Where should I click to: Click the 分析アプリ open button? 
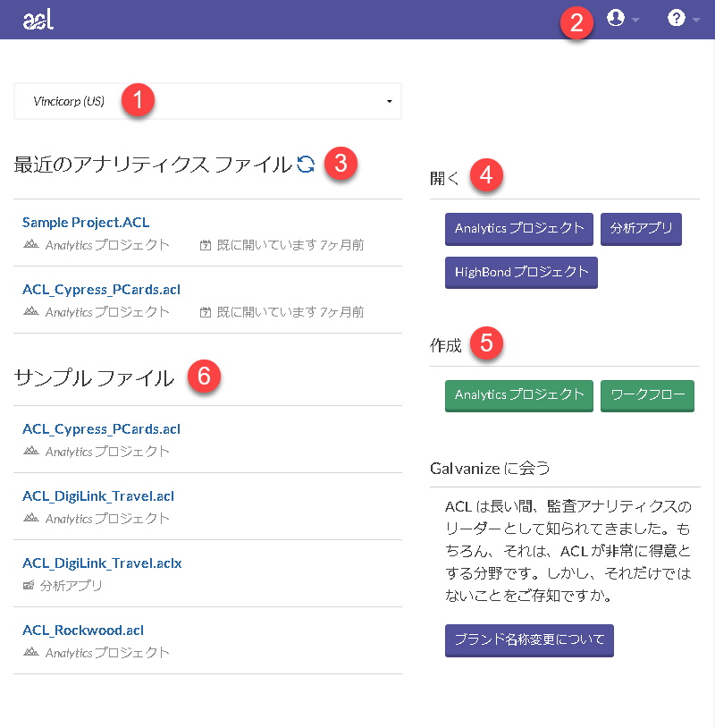tap(642, 228)
